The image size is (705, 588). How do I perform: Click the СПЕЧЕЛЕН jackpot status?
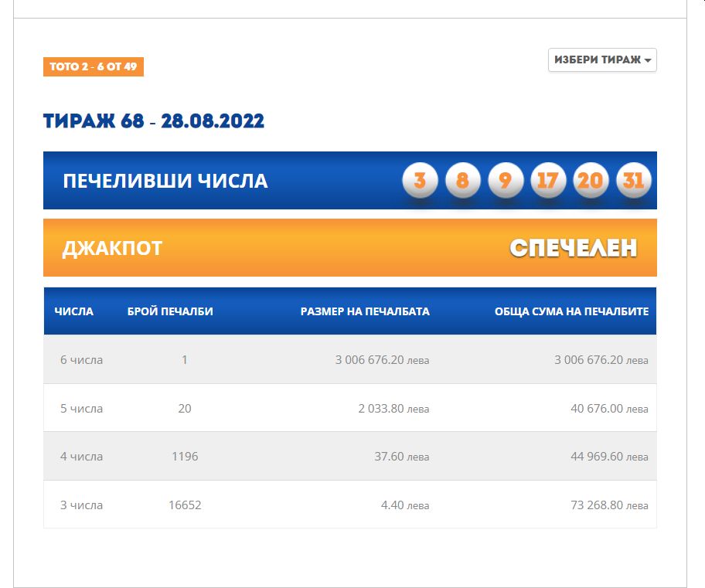[x=574, y=248]
